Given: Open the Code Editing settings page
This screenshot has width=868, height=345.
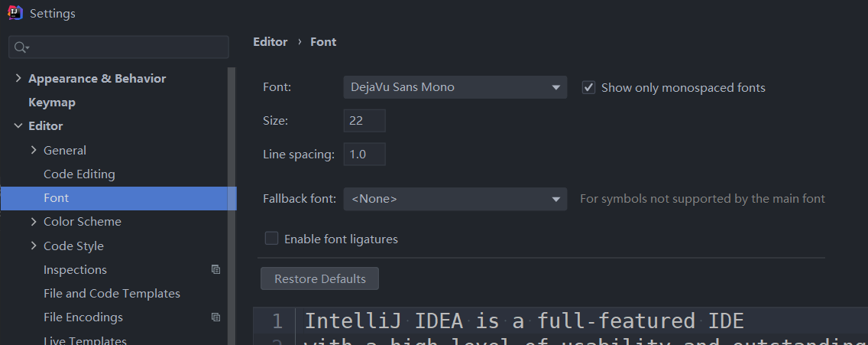Looking at the screenshot, I should click(79, 174).
